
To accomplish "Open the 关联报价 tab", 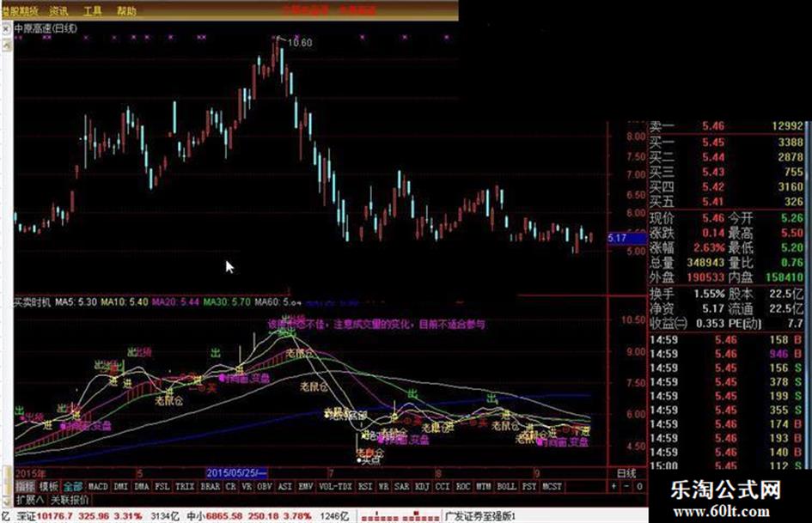I will tap(70, 500).
